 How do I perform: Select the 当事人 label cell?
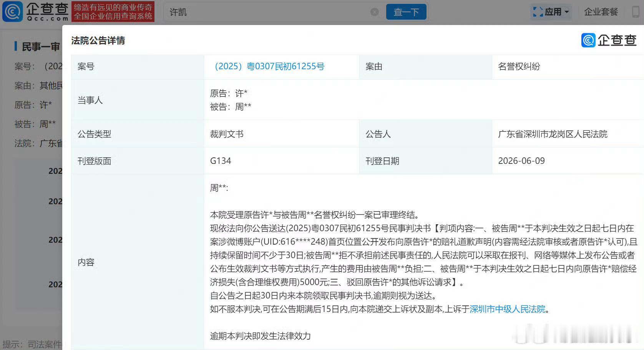tap(138, 100)
